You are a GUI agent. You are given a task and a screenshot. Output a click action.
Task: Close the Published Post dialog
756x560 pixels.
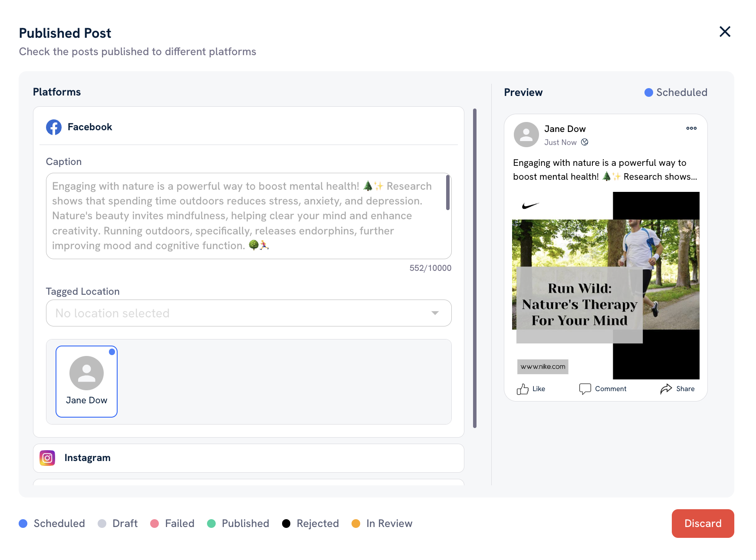tap(725, 32)
